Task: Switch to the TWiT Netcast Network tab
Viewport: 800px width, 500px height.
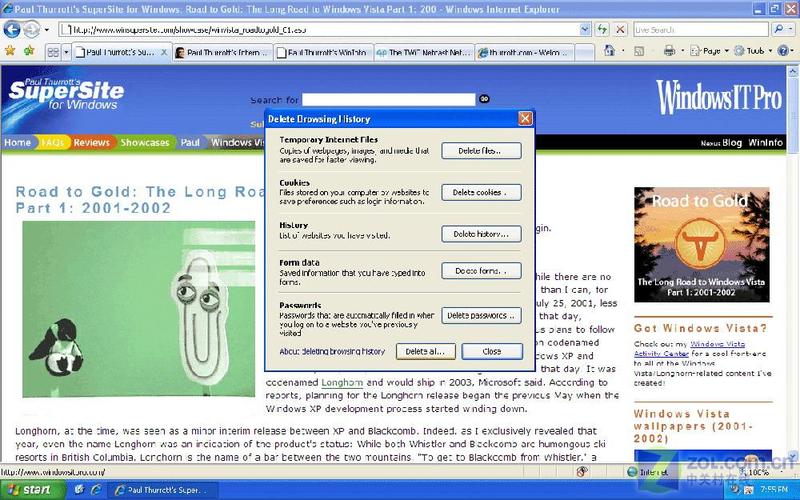Action: pyautogui.click(x=423, y=53)
